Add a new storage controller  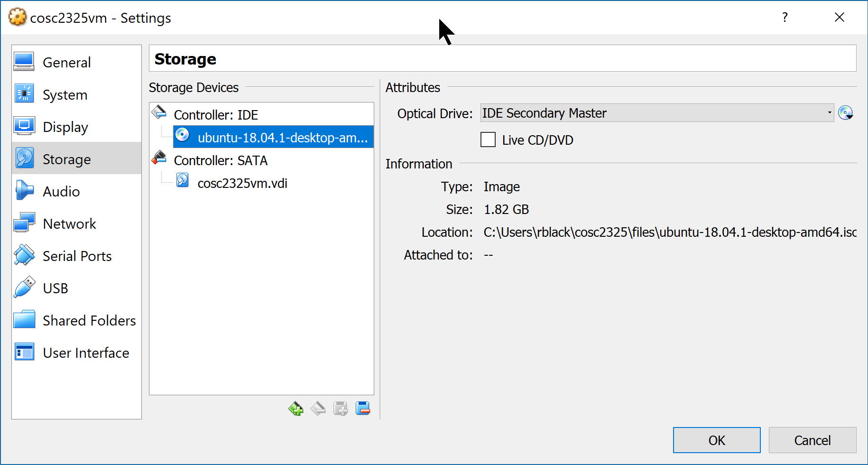(296, 409)
